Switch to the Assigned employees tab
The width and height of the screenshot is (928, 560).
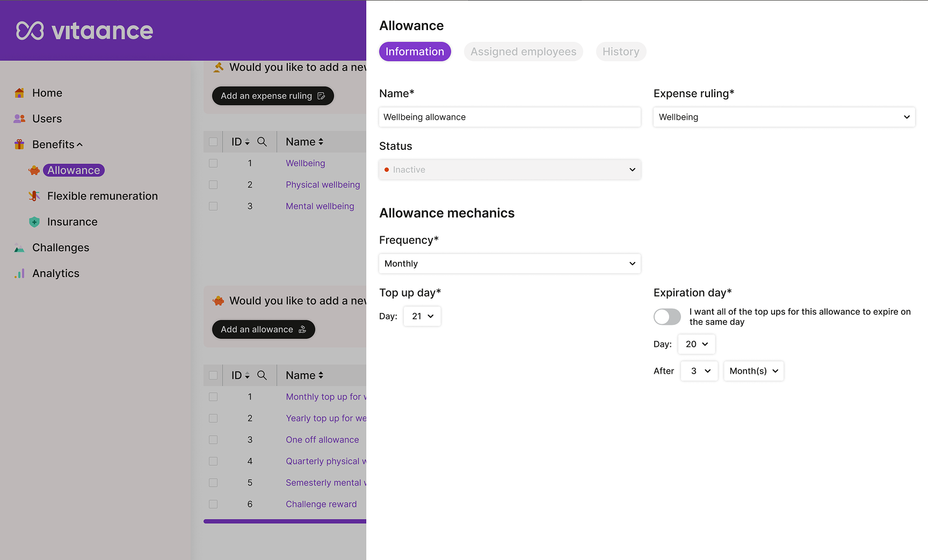[x=523, y=52]
